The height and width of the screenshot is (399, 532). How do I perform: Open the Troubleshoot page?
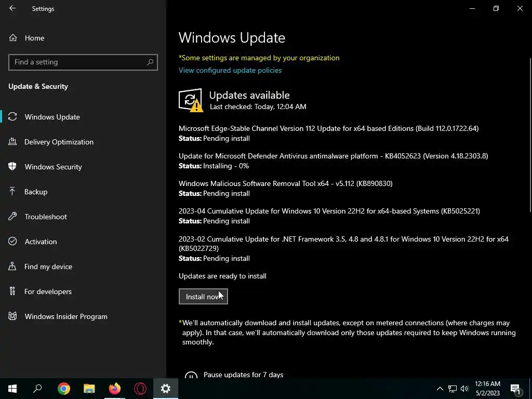(x=46, y=217)
